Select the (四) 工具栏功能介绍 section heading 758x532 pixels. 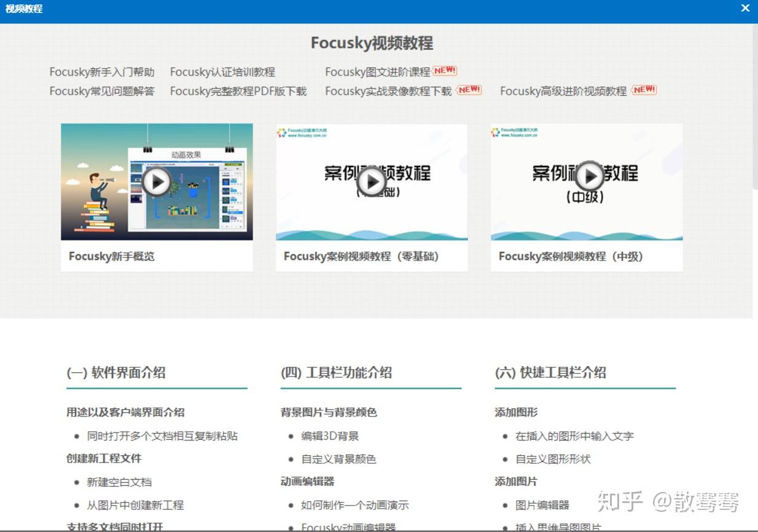(x=338, y=372)
